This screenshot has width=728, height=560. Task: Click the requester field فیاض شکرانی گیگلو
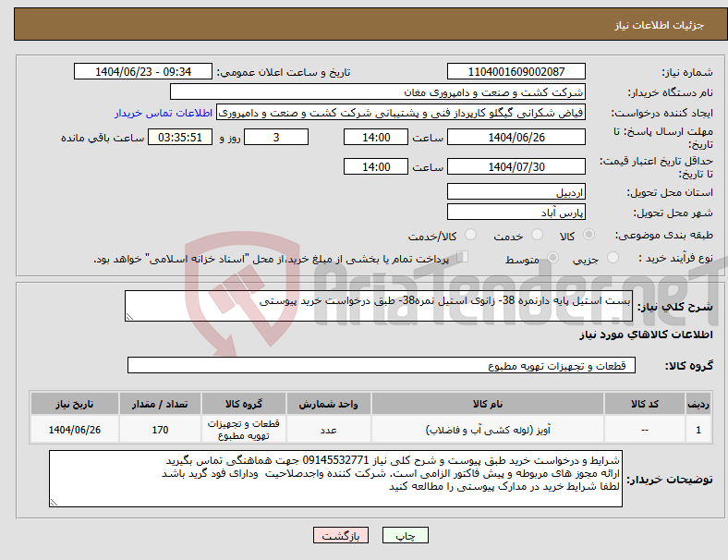pyautogui.click(x=401, y=113)
